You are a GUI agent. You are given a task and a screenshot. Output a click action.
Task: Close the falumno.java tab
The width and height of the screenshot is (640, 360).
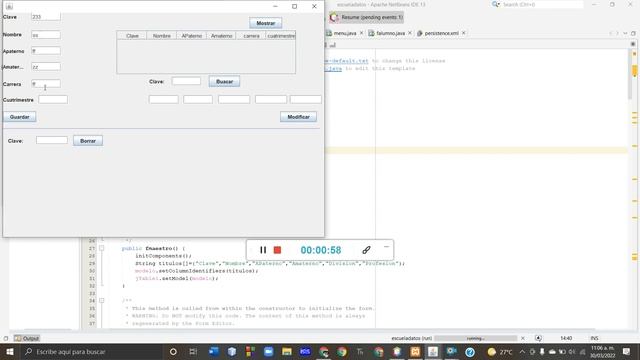[x=410, y=33]
